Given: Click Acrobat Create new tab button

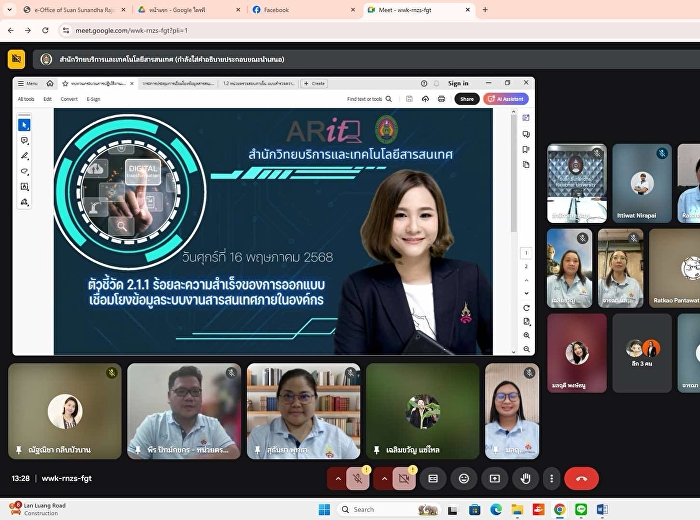Looking at the screenshot, I should (314, 83).
